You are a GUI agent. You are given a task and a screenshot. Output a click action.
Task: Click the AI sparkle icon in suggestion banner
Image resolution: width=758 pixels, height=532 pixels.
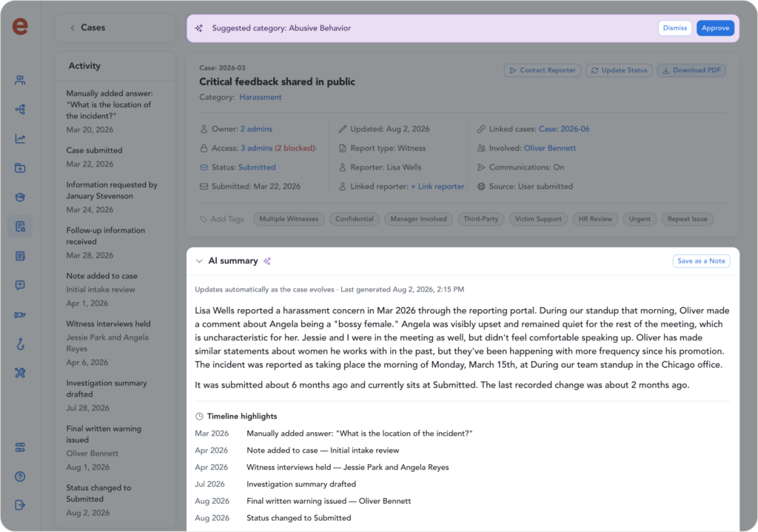[x=199, y=28]
